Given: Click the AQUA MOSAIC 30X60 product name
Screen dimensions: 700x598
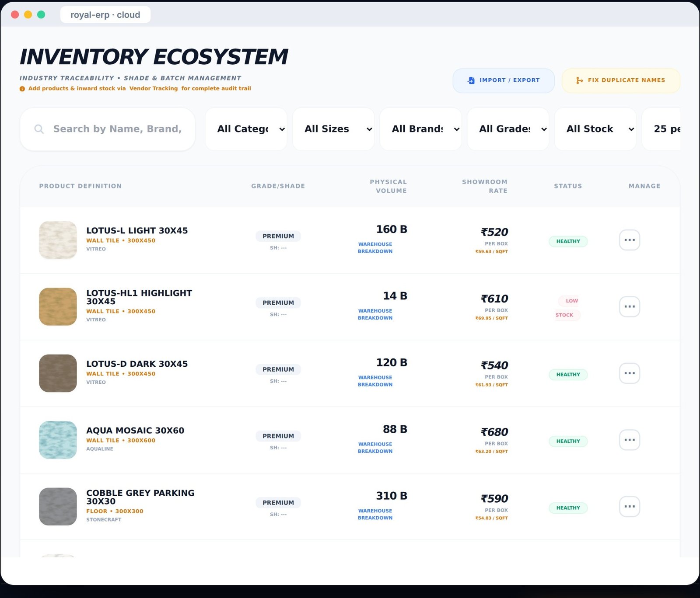Looking at the screenshot, I should [135, 431].
